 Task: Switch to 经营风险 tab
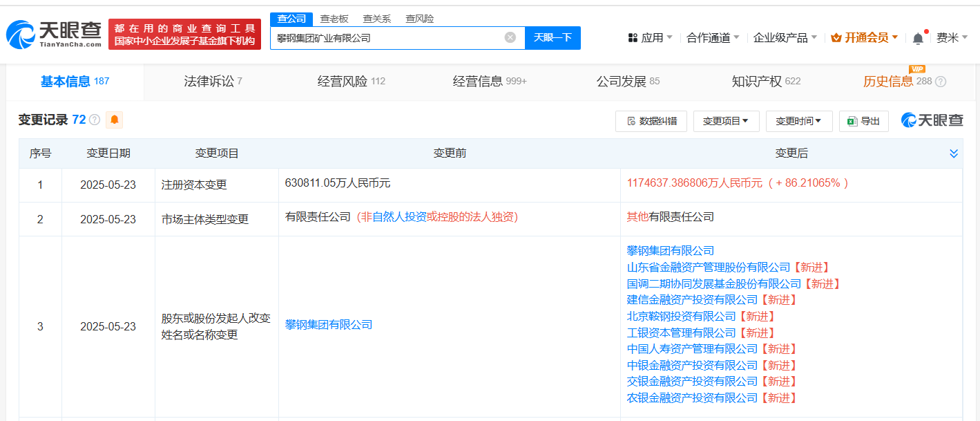(351, 82)
